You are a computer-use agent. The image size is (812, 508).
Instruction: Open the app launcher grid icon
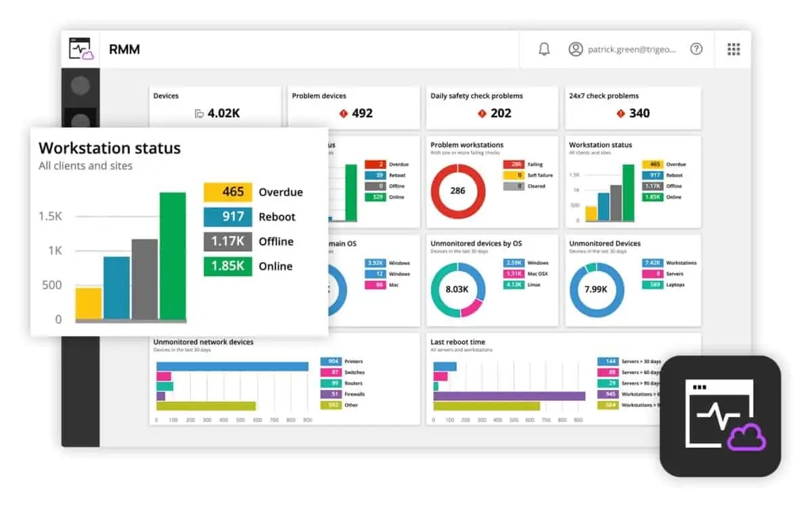(733, 49)
